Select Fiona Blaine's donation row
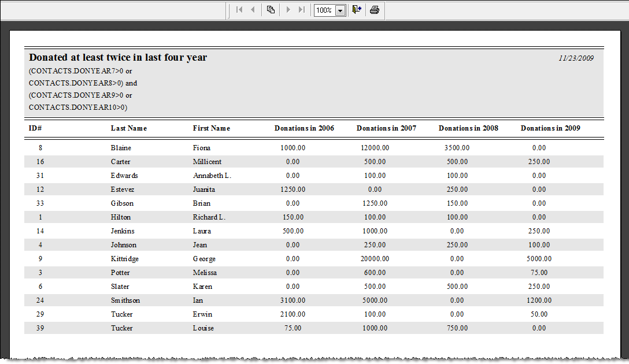Viewport: 629px width, 364px height. tap(231, 147)
